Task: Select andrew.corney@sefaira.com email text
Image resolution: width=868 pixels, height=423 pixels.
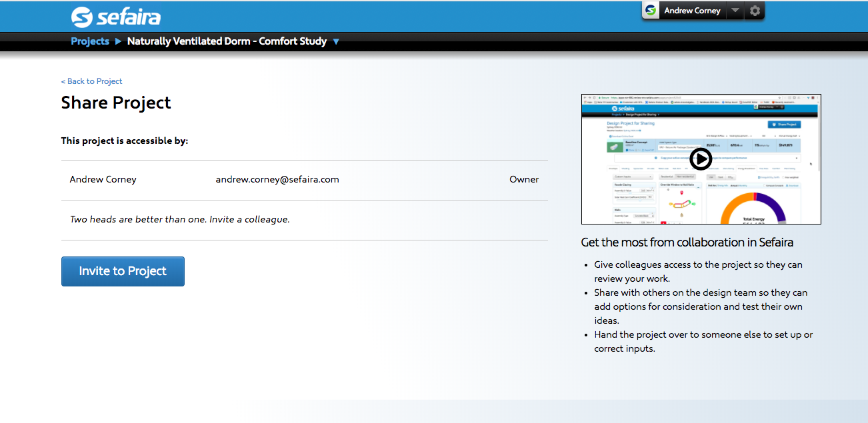Action: click(277, 180)
